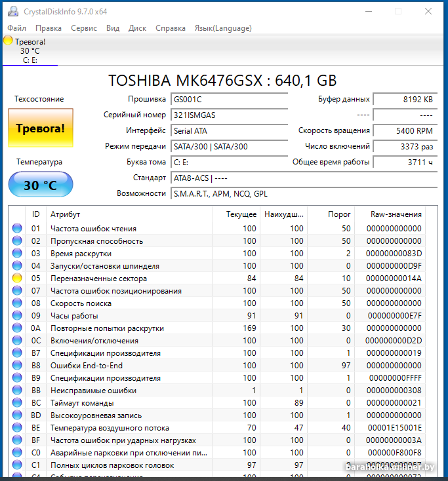Select the Таймаут команды row text
Image resolution: width=448 pixels, height=481 pixels.
[x=82, y=403]
